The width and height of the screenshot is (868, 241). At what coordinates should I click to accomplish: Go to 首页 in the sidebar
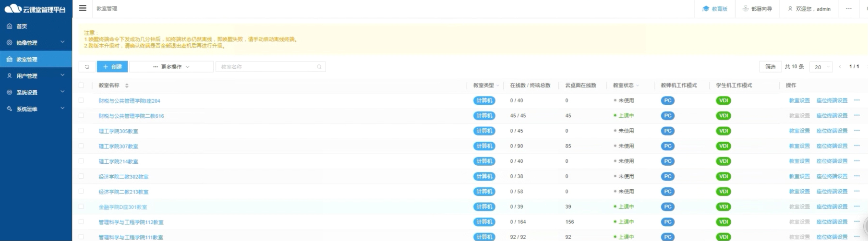pyautogui.click(x=22, y=26)
